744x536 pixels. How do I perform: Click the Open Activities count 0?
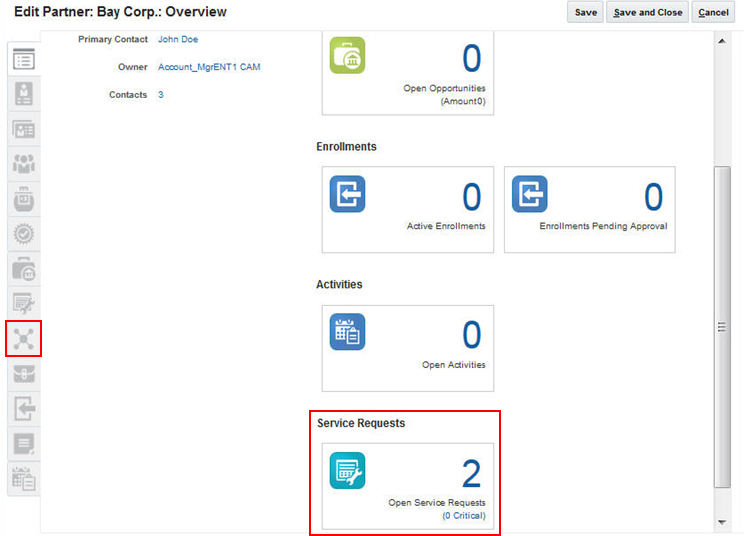click(472, 335)
